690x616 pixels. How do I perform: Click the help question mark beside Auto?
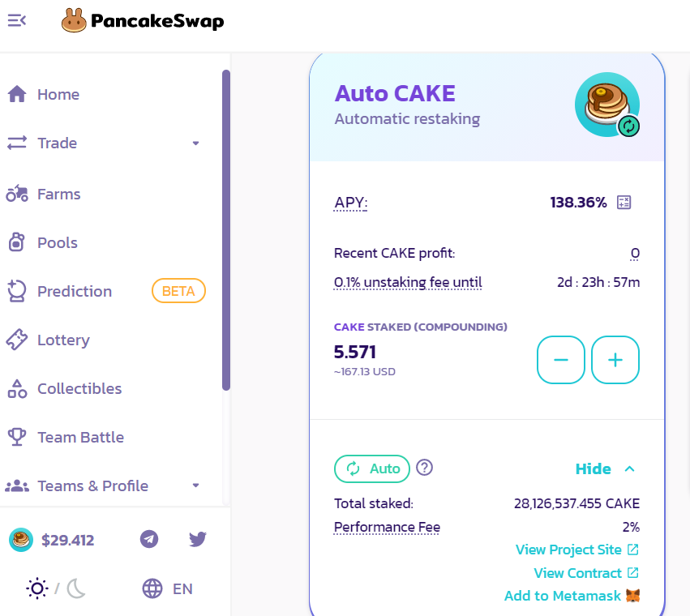tap(424, 468)
